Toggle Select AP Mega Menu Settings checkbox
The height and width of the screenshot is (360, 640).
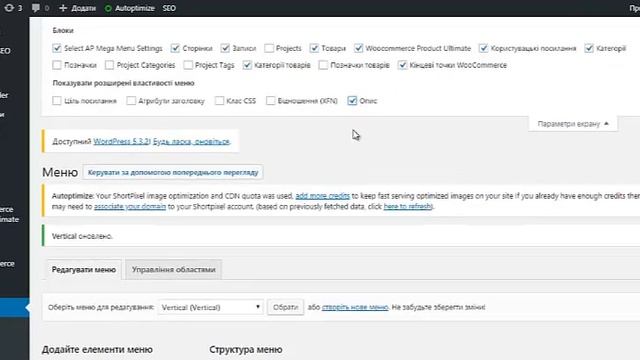[57, 48]
